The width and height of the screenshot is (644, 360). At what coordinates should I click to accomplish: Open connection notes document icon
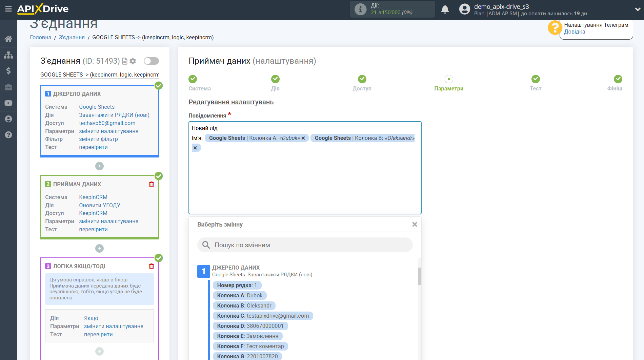125,61
